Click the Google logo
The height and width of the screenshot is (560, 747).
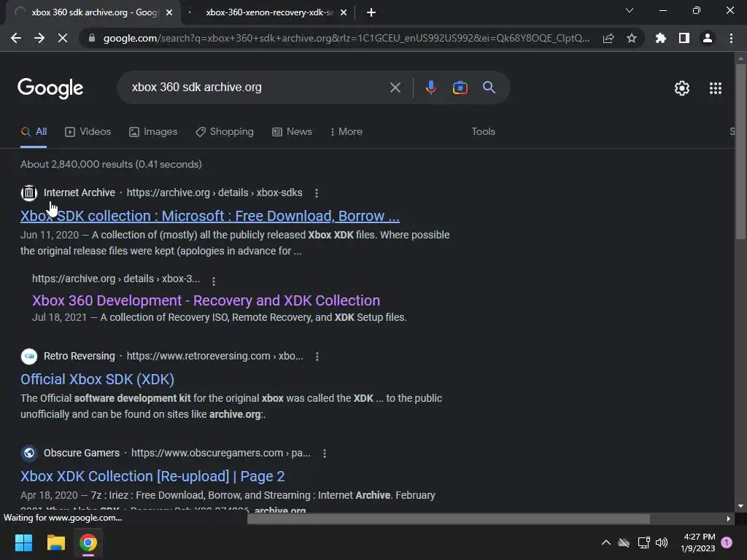point(50,88)
